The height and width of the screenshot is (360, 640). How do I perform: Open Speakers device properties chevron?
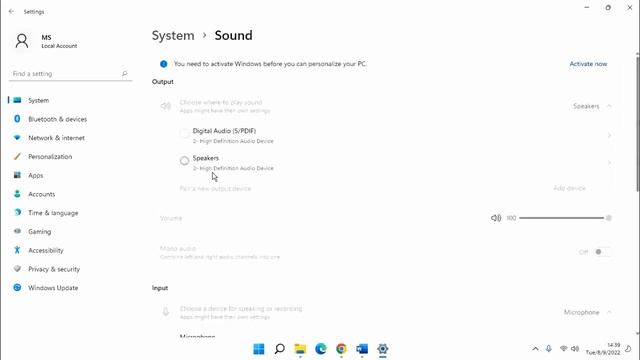click(609, 163)
